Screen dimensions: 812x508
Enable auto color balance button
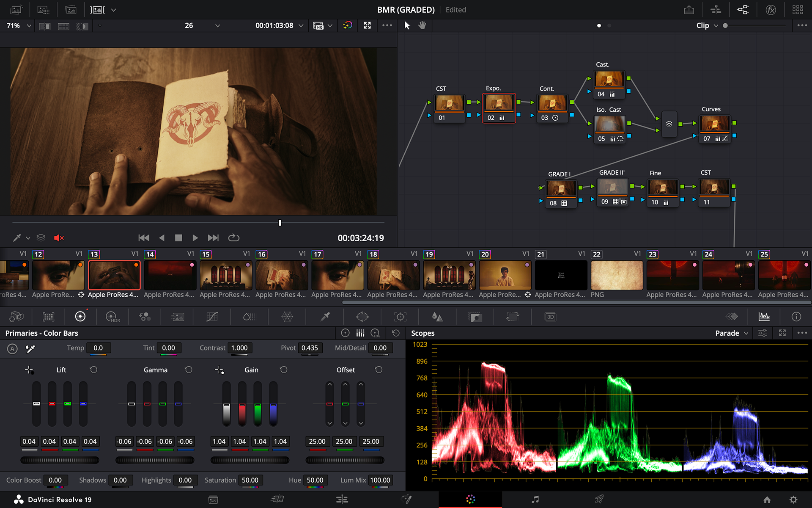pos(12,349)
